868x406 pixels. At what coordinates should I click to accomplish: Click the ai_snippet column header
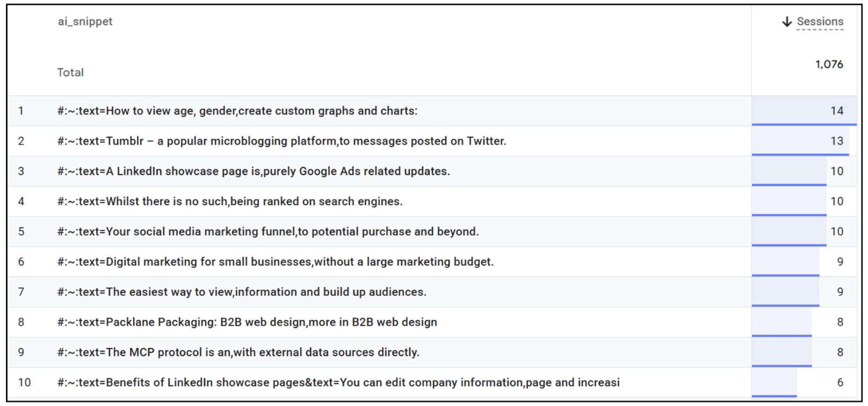pos(85,21)
